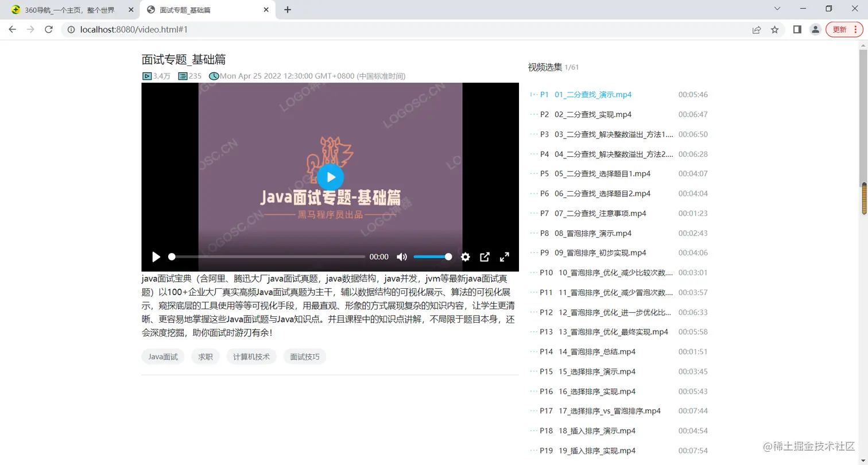The width and height of the screenshot is (868, 465).
Task: Play P19 19_插入排序_实现.mp4
Action: pyautogui.click(x=619, y=451)
